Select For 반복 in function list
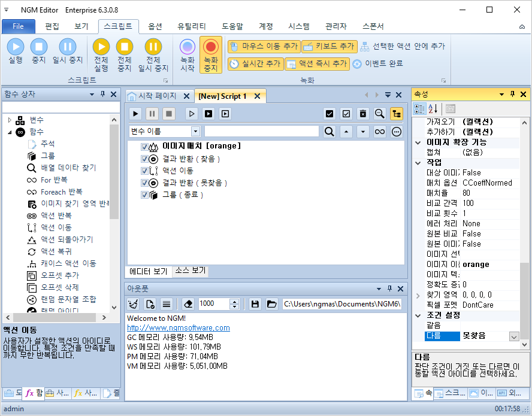The width and height of the screenshot is (532, 416). (x=54, y=180)
